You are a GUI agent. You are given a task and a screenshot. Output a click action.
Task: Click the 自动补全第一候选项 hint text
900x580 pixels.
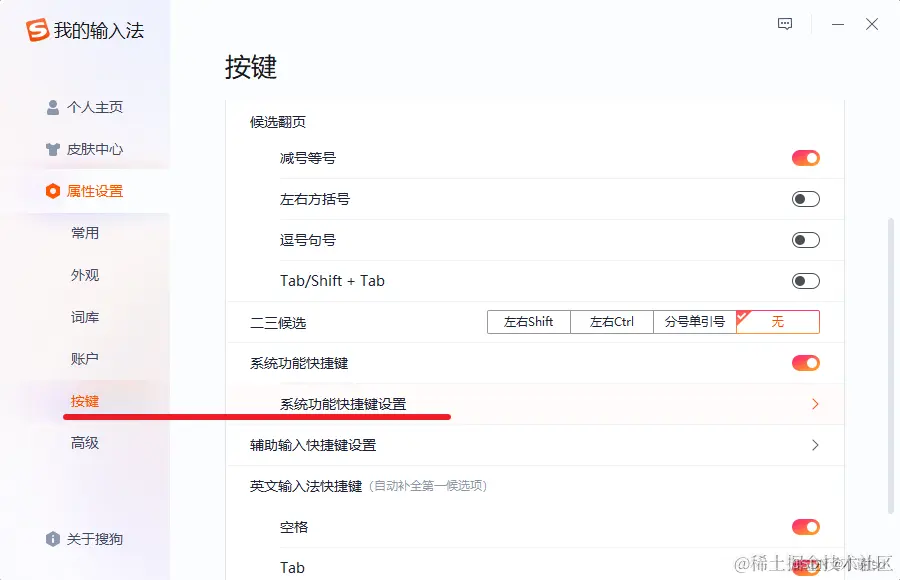(428, 486)
